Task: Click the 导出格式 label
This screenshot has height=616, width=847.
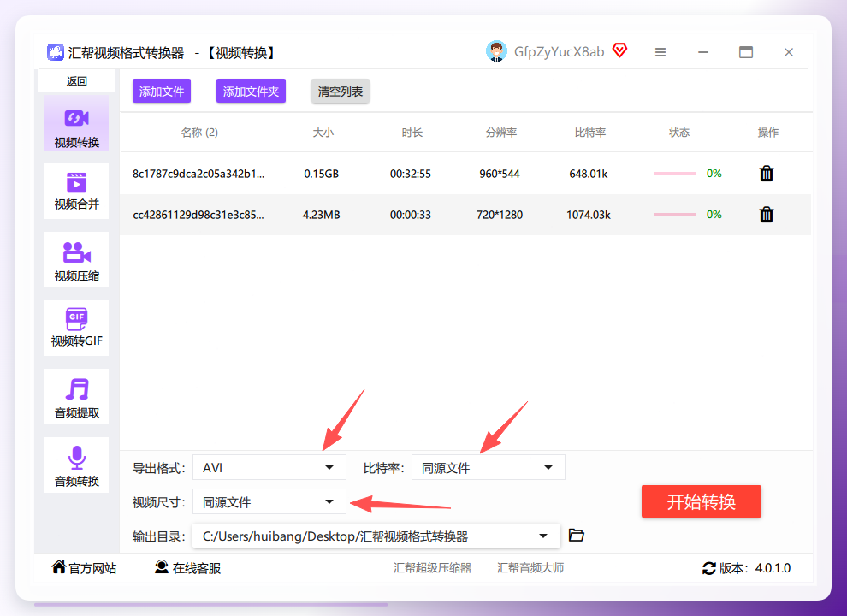Action: coord(159,468)
